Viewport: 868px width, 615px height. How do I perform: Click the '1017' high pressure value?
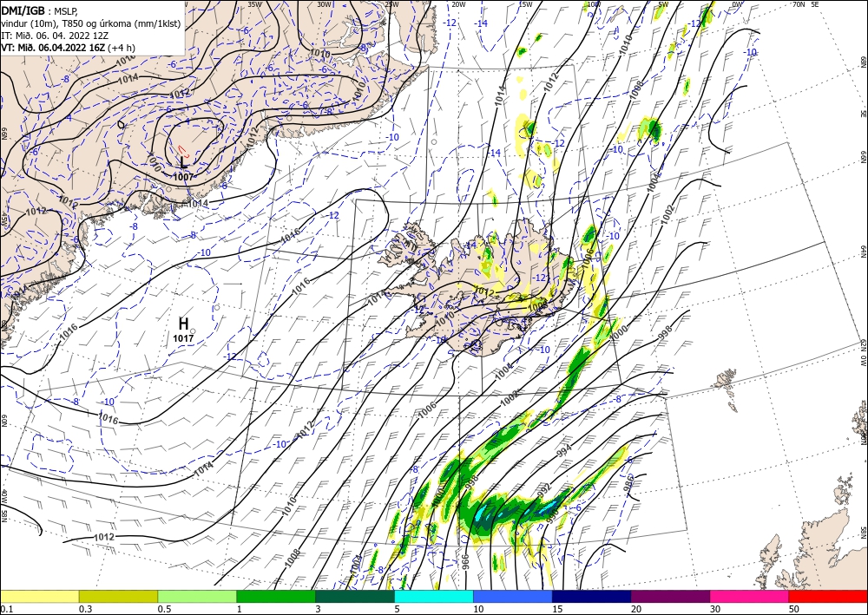(183, 338)
